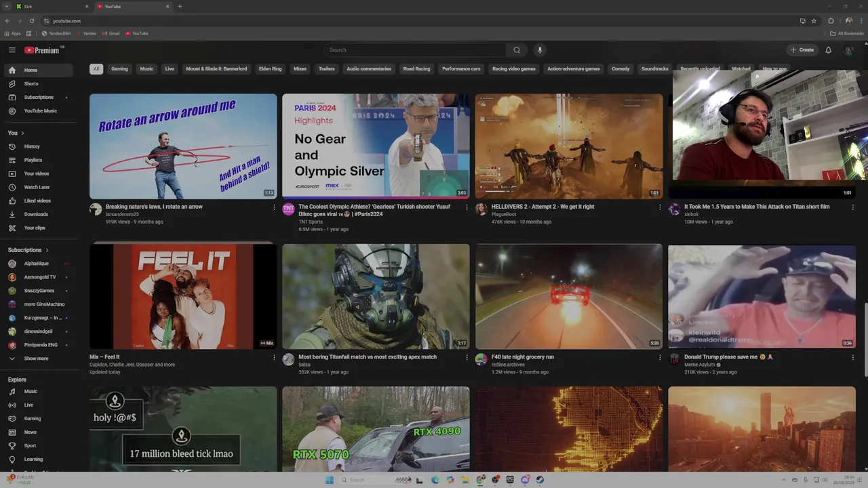Open Your clips
This screenshot has height=488, width=868.
pos(41,228)
